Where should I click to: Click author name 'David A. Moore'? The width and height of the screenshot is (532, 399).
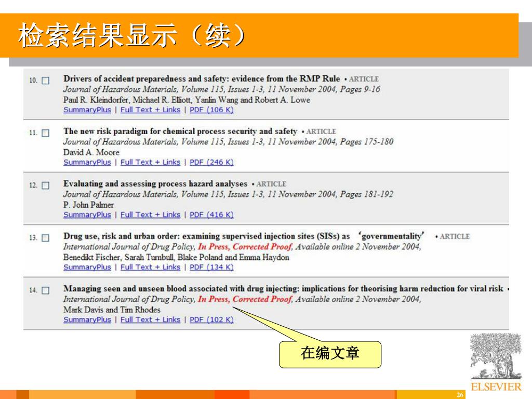click(91, 152)
